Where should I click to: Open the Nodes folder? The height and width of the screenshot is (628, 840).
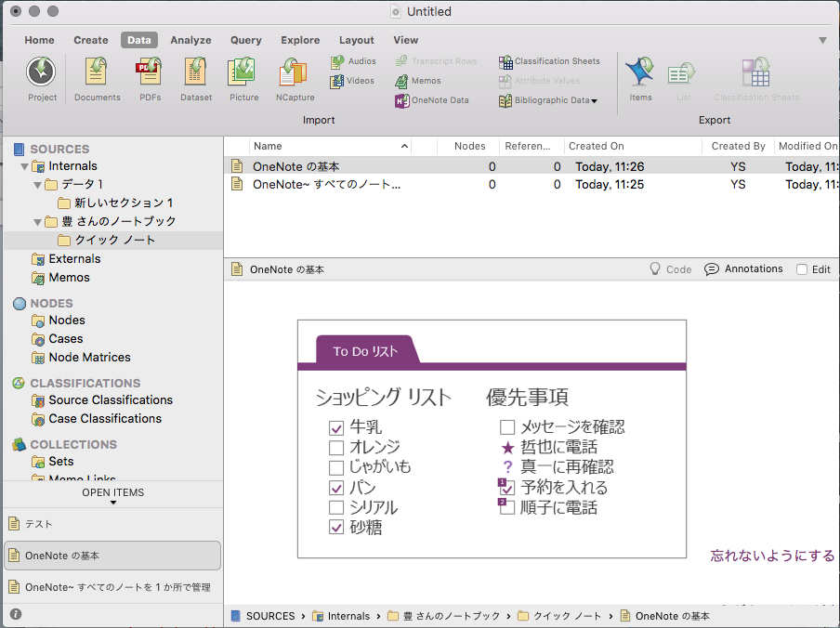click(59, 321)
